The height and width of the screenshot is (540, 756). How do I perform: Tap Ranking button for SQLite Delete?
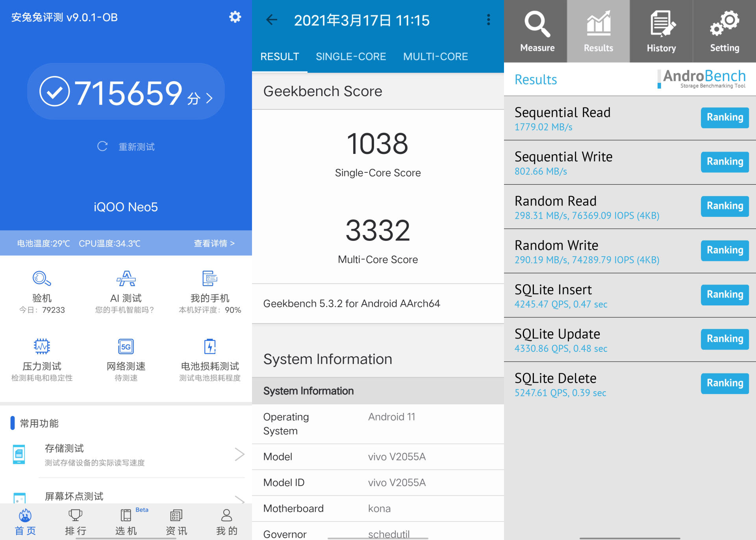coord(725,383)
